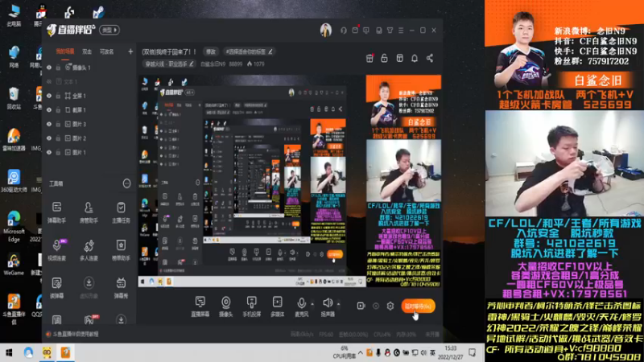The height and width of the screenshot is (362, 644).
Task: Open the 房管助手 tool
Action: pos(89,212)
